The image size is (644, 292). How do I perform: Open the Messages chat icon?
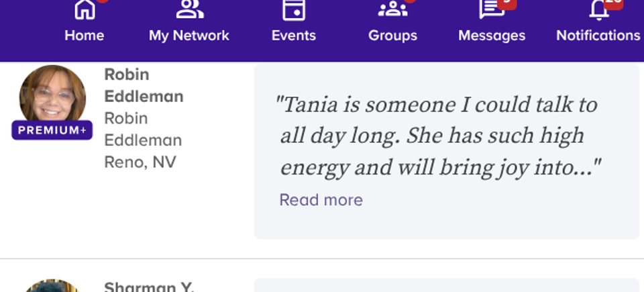pyautogui.click(x=492, y=9)
